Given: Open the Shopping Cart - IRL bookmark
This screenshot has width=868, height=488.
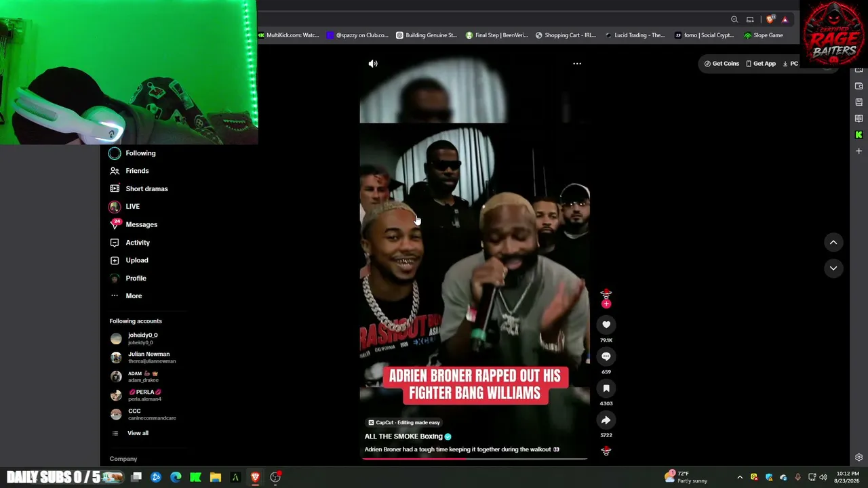Looking at the screenshot, I should [x=566, y=35].
